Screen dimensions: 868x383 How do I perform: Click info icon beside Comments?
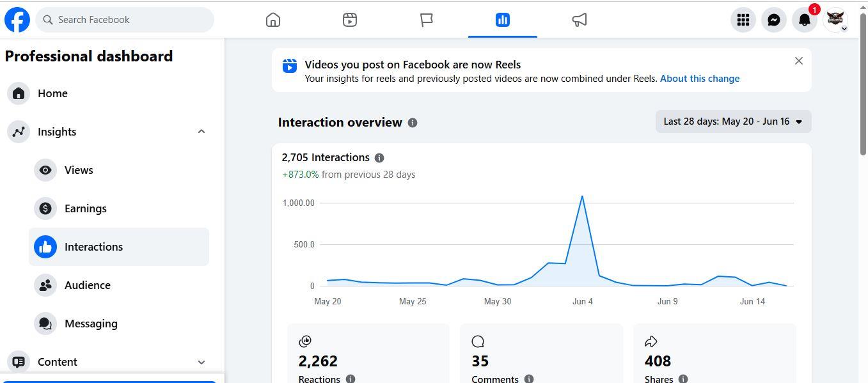point(529,379)
